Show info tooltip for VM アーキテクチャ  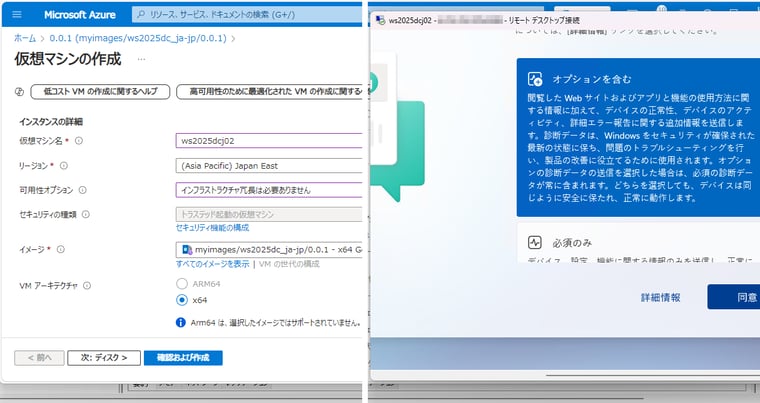87,286
